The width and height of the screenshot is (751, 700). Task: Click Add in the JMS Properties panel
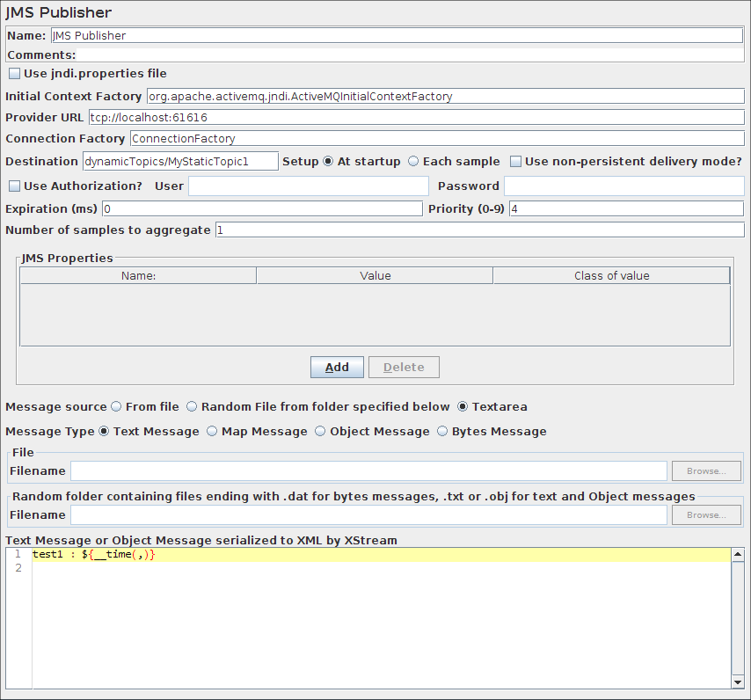(x=337, y=367)
